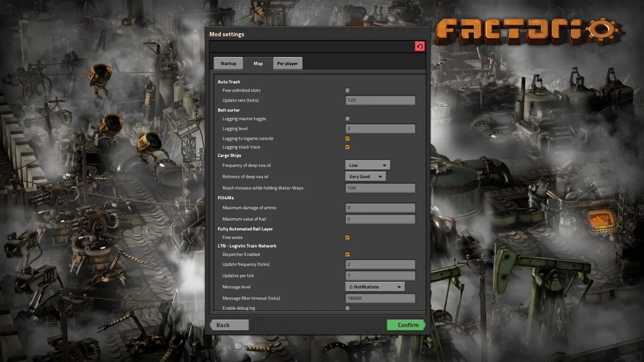Edit Reach increase while holding Water-Ways field
The image size is (644, 362).
(380, 188)
